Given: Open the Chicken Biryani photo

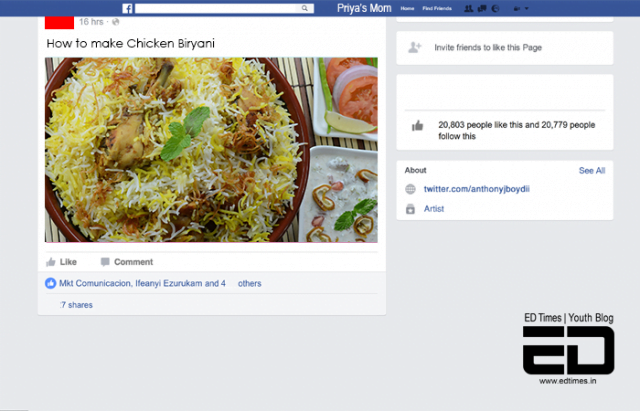Looking at the screenshot, I should [211, 150].
